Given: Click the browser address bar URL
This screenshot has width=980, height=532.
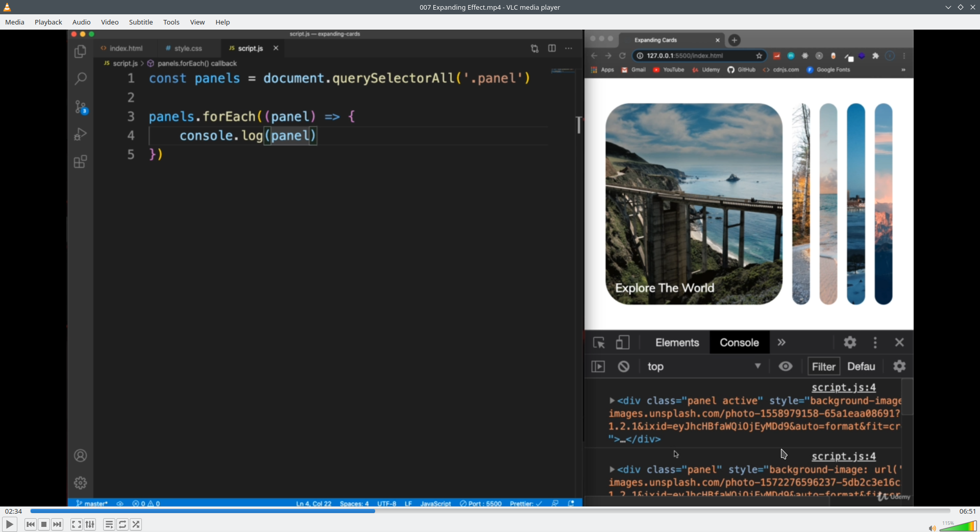Looking at the screenshot, I should [684, 56].
